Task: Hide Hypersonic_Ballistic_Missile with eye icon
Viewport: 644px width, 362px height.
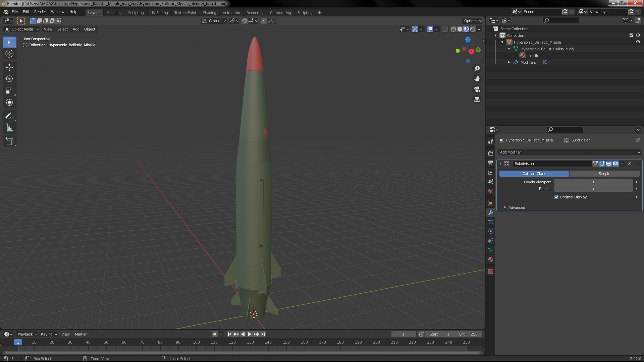Action: click(x=638, y=42)
